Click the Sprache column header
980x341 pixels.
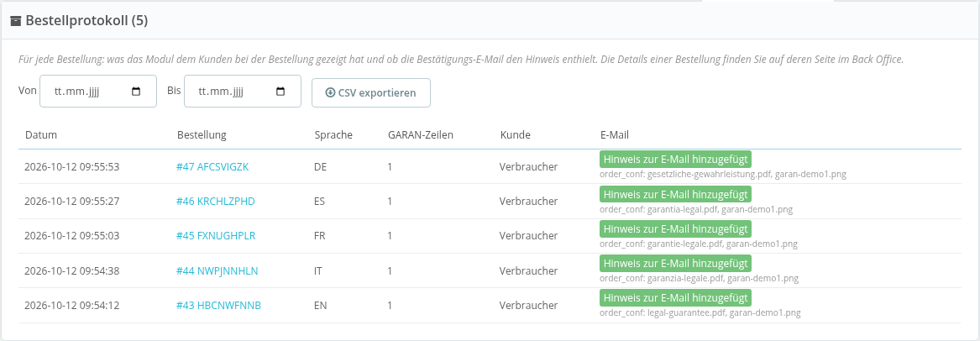pos(333,135)
